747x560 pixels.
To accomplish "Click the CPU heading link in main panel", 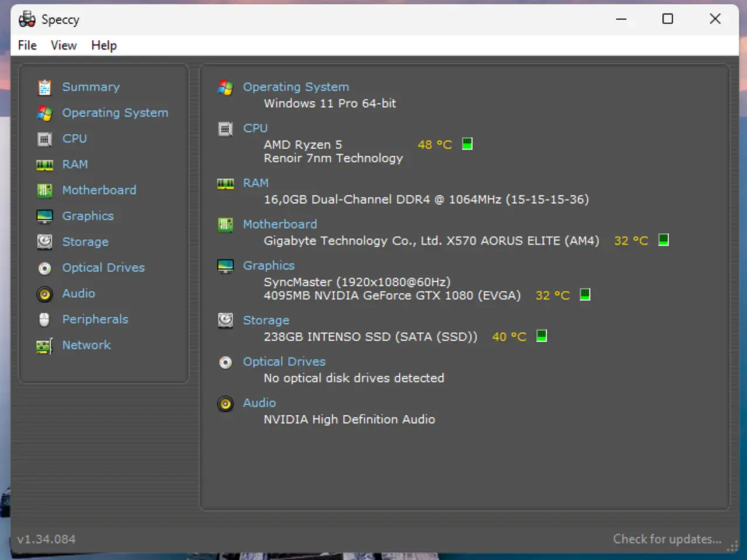I will [x=256, y=128].
